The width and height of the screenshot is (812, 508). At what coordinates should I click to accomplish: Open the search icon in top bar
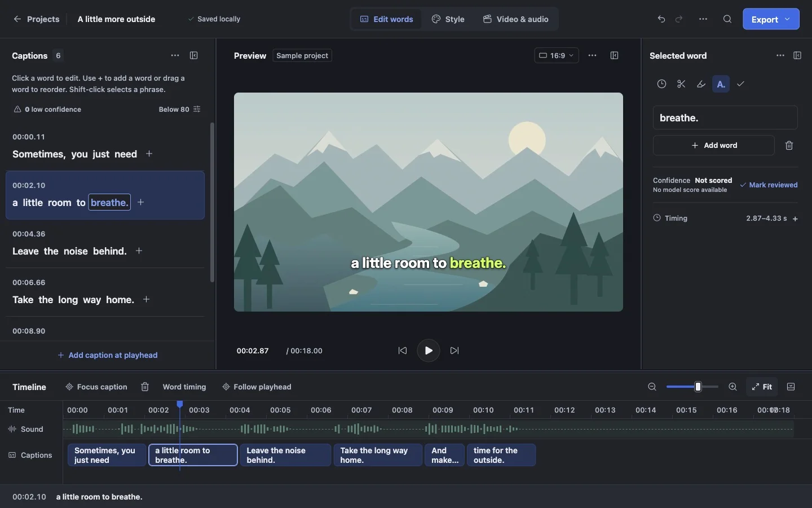(727, 19)
